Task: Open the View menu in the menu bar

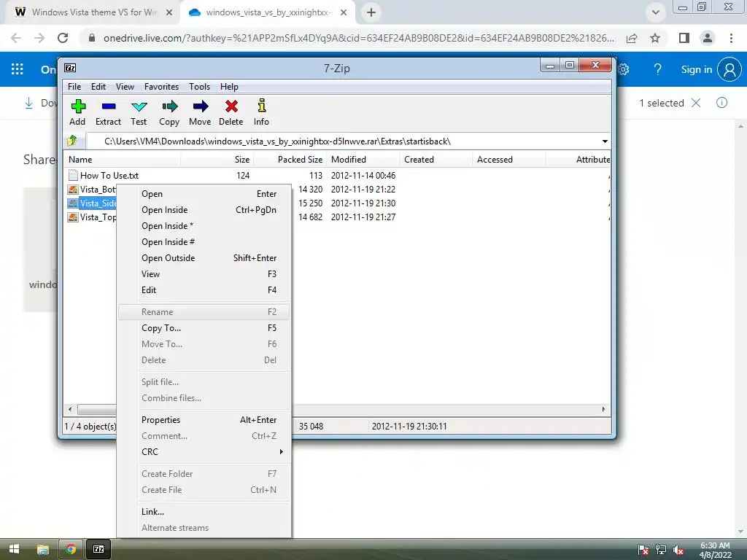Action: (x=125, y=87)
